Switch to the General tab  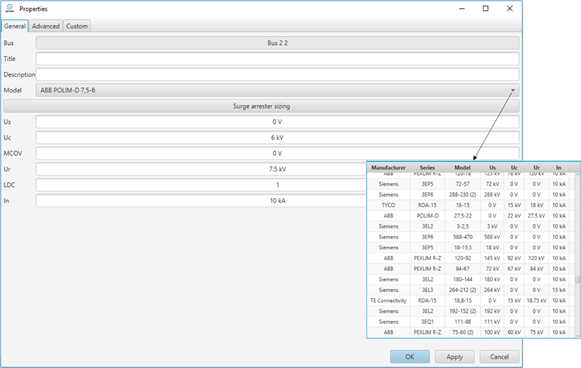tap(15, 26)
